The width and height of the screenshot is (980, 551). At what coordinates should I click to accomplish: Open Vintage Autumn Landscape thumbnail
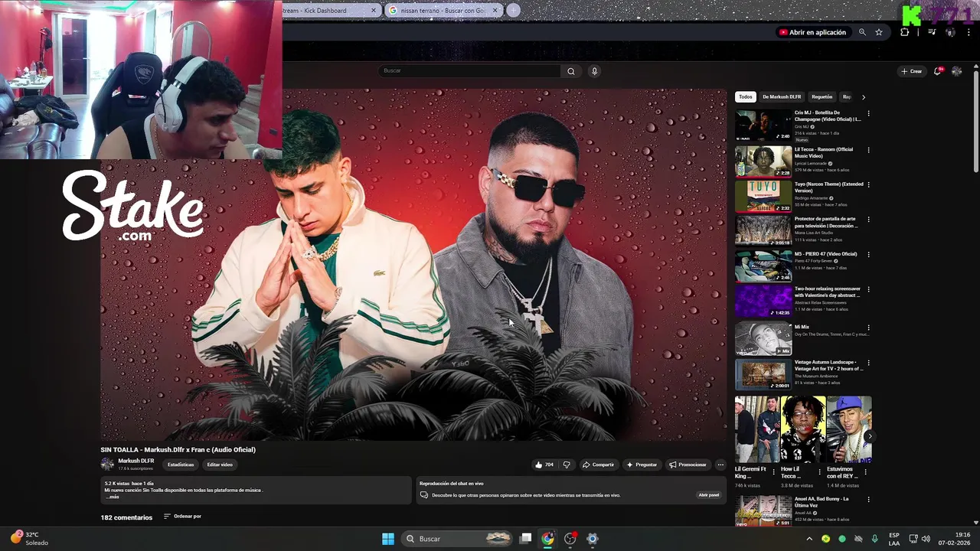click(763, 374)
